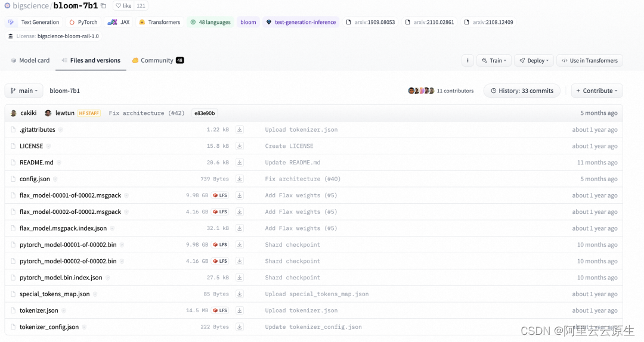Click lewtun's avatar in commit row
Image resolution: width=644 pixels, height=342 pixels.
pyautogui.click(x=48, y=113)
